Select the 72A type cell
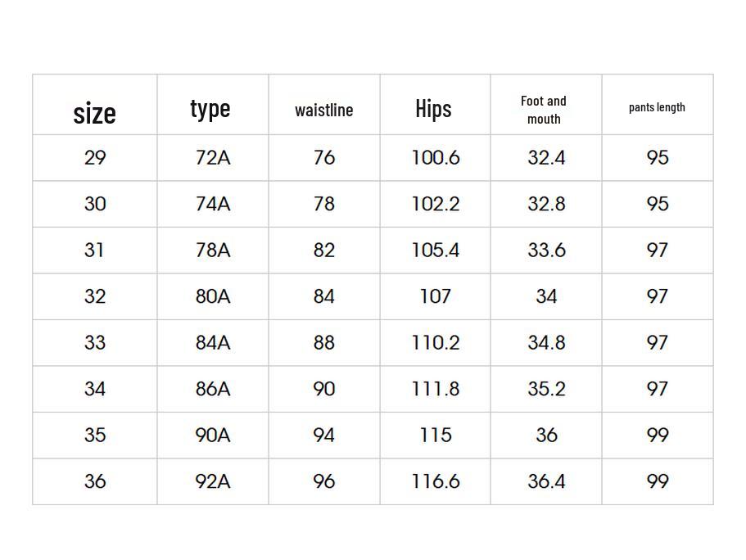This screenshot has height=560, width=746. coord(213,157)
